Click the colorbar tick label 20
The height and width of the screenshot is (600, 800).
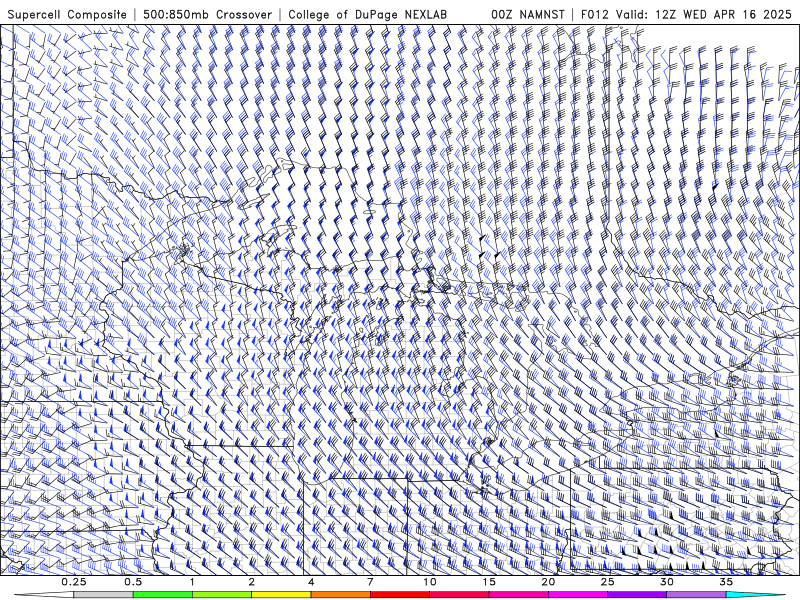[x=548, y=582]
